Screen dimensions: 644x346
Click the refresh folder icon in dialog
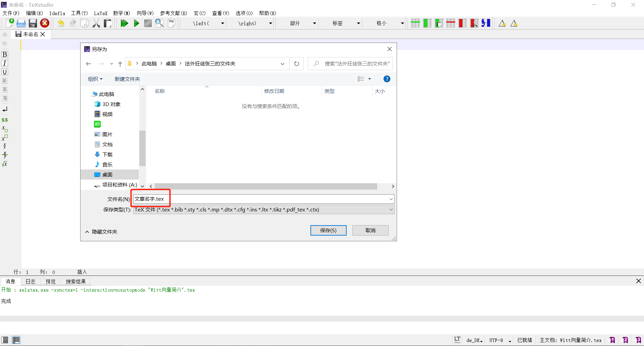point(297,64)
